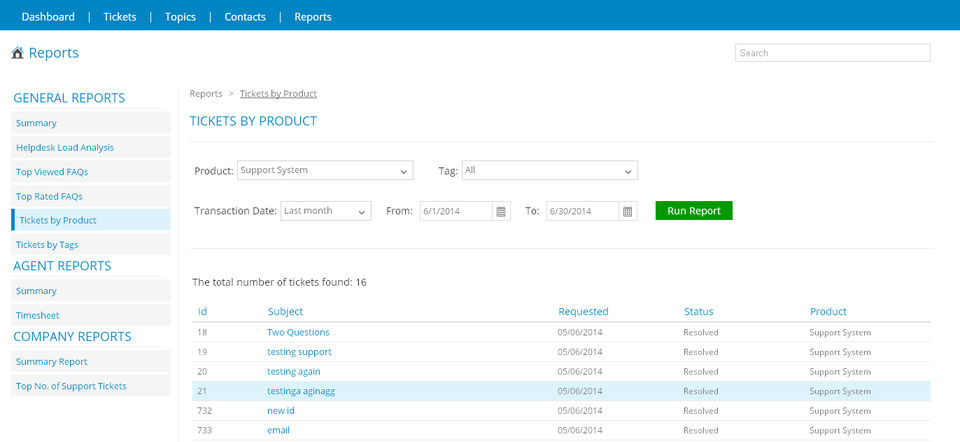The image size is (960, 442).
Task: Select Helpdesk Load Analysis report
Action: [65, 147]
